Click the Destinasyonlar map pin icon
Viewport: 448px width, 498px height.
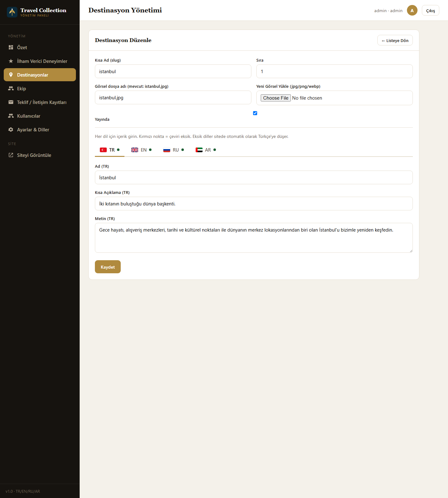[11, 75]
